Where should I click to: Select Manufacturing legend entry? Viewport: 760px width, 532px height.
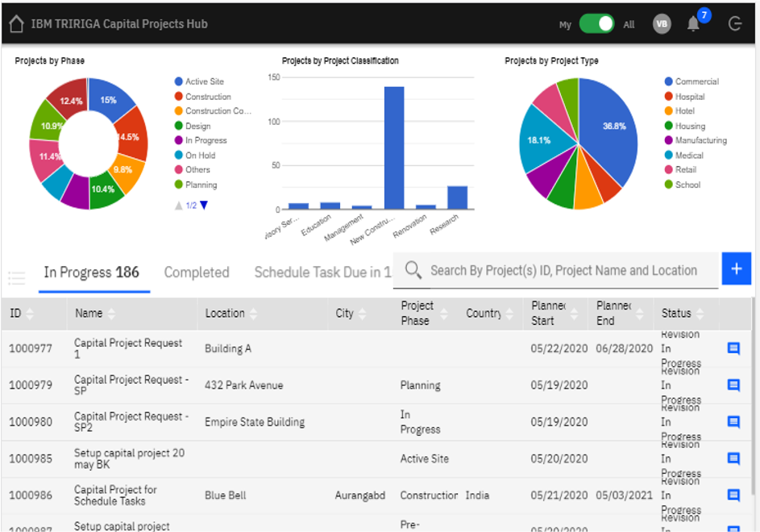(x=696, y=140)
